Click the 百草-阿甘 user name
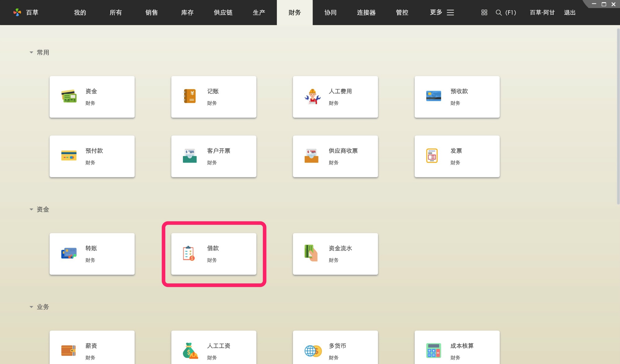This screenshot has height=364, width=620. tap(542, 12)
